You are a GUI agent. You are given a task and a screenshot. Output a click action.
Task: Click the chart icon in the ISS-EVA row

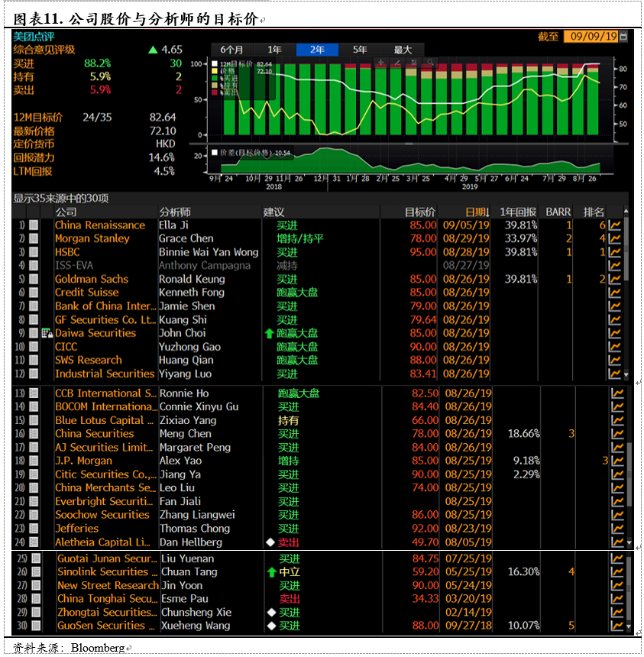click(x=615, y=266)
